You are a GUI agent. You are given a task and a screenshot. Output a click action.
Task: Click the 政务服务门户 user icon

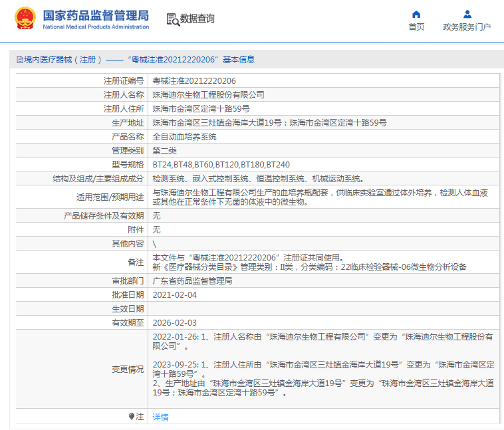point(467,15)
